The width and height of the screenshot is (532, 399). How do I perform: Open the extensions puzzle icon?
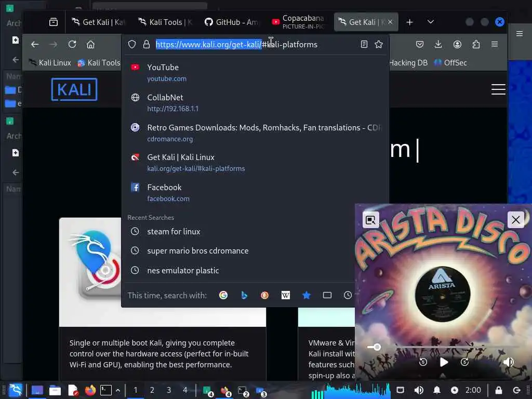[476, 45]
